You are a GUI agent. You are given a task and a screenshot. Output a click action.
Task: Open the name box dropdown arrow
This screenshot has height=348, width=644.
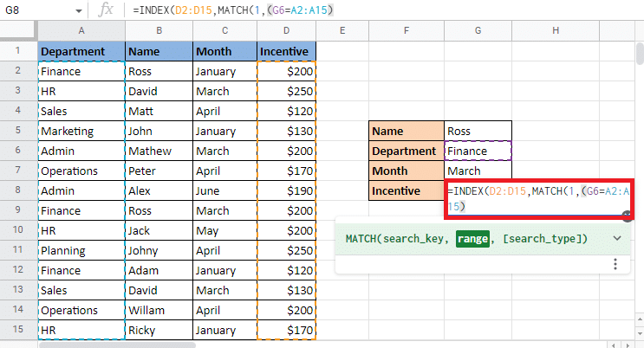coord(79,10)
